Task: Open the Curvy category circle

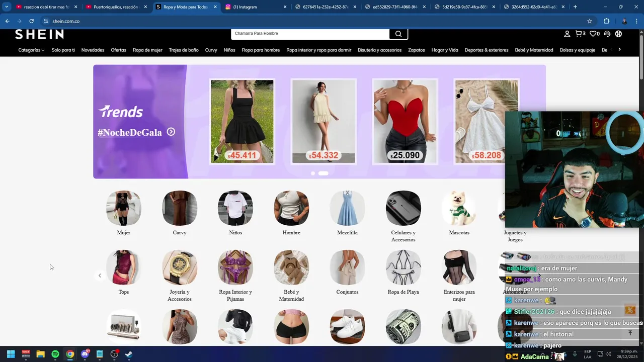Action: click(180, 208)
